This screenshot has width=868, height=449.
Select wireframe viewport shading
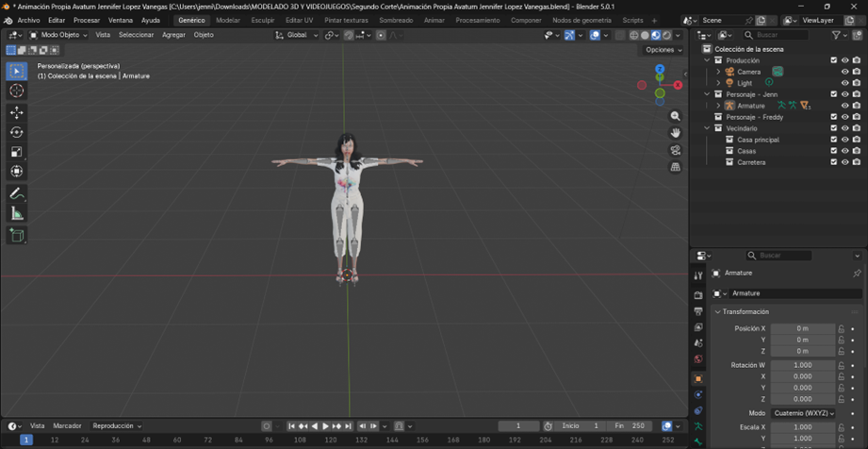634,35
